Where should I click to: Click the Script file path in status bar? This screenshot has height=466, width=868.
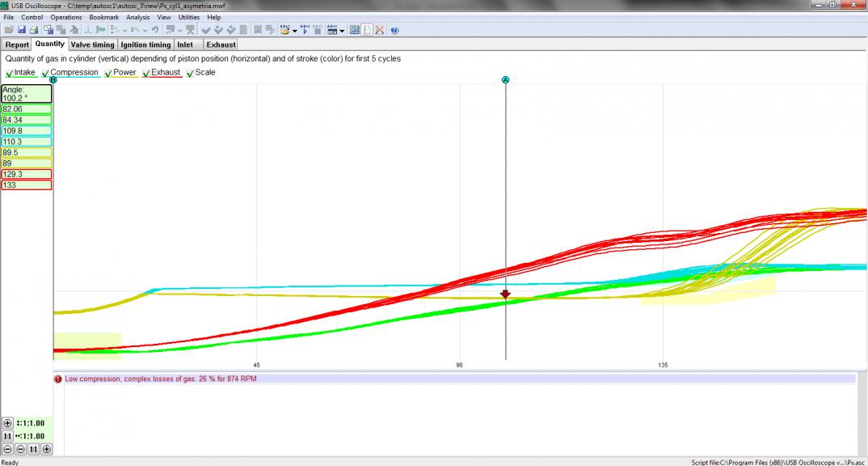click(x=777, y=462)
